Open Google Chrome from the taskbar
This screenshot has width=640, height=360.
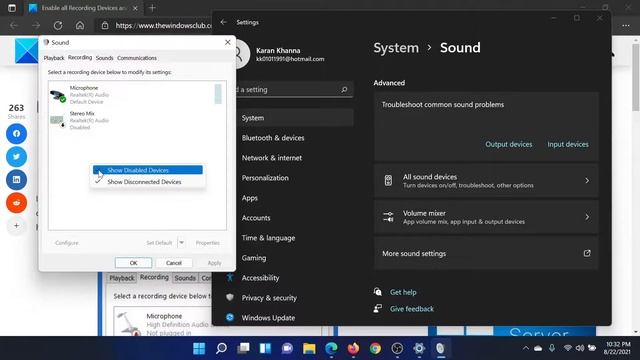coord(376,348)
